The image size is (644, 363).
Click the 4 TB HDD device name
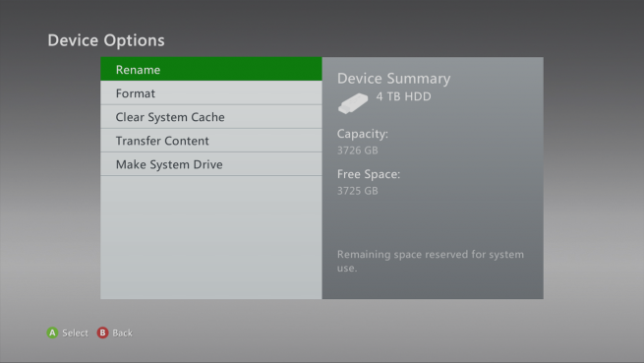[x=403, y=96]
